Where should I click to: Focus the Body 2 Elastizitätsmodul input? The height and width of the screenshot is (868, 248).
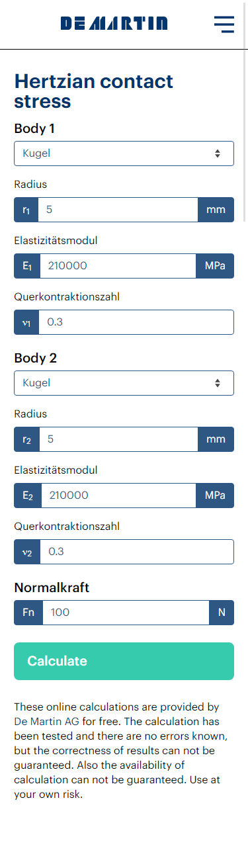pos(118,495)
